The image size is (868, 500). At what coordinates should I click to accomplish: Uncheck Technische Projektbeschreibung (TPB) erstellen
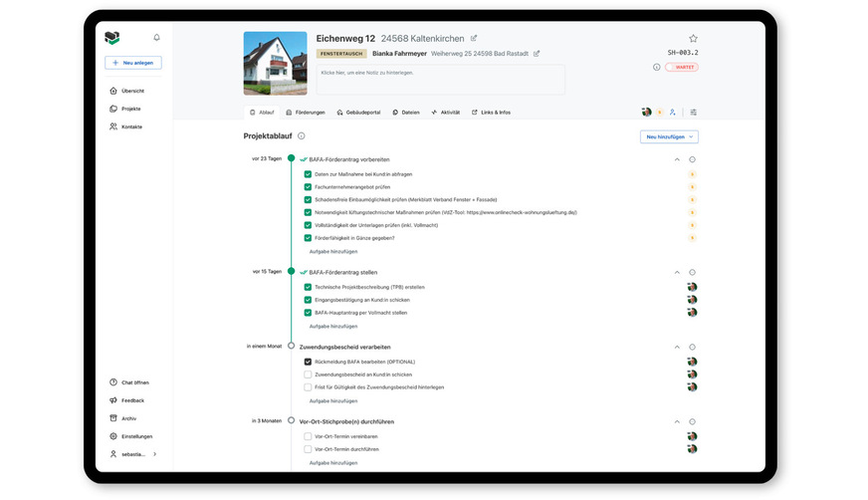click(308, 288)
